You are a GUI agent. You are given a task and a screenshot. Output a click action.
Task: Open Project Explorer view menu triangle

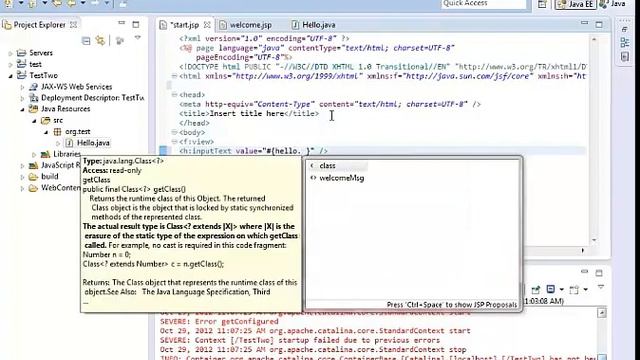138,38
